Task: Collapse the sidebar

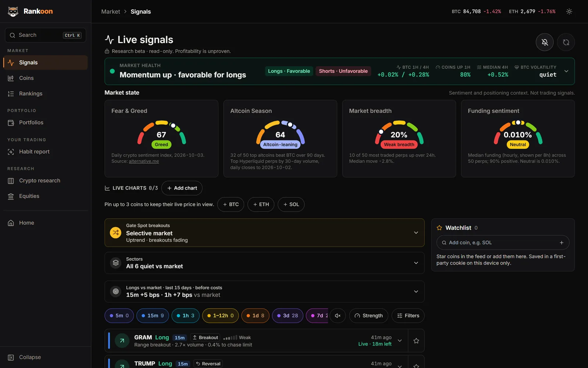Action: click(46, 357)
